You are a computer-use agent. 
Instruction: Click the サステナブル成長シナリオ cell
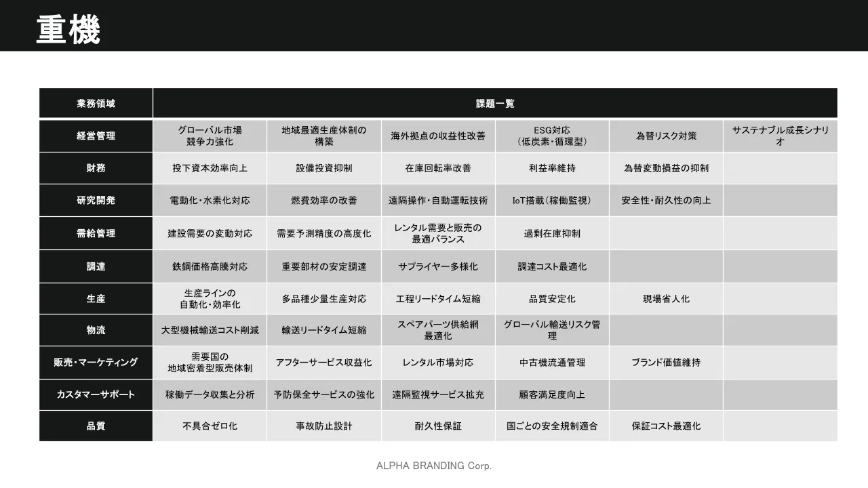[781, 136]
